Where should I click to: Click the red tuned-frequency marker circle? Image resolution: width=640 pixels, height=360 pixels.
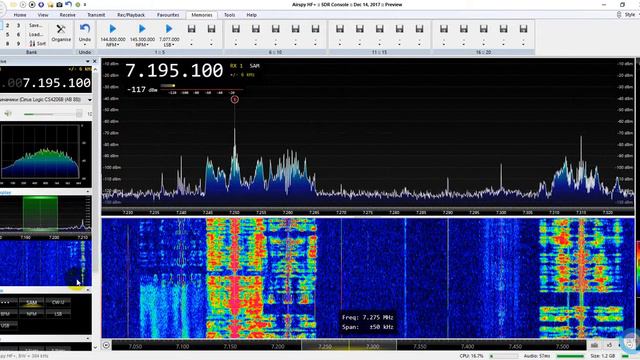point(234,100)
